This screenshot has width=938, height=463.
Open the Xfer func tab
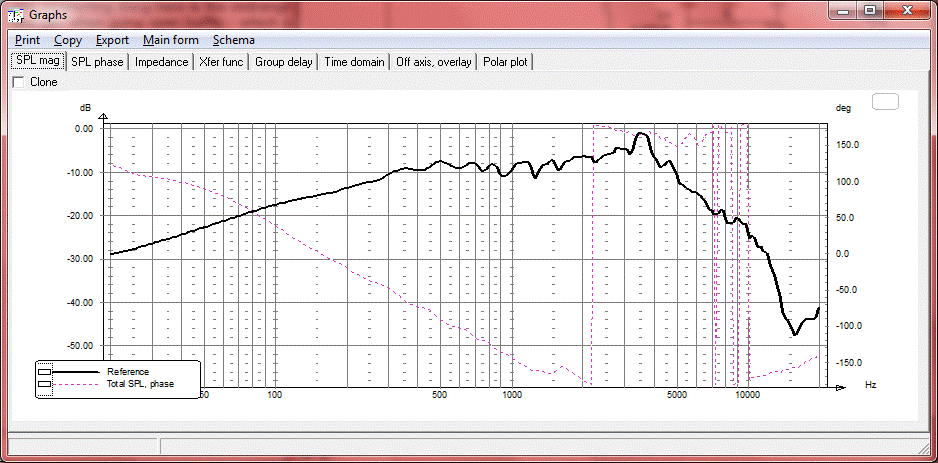221,62
